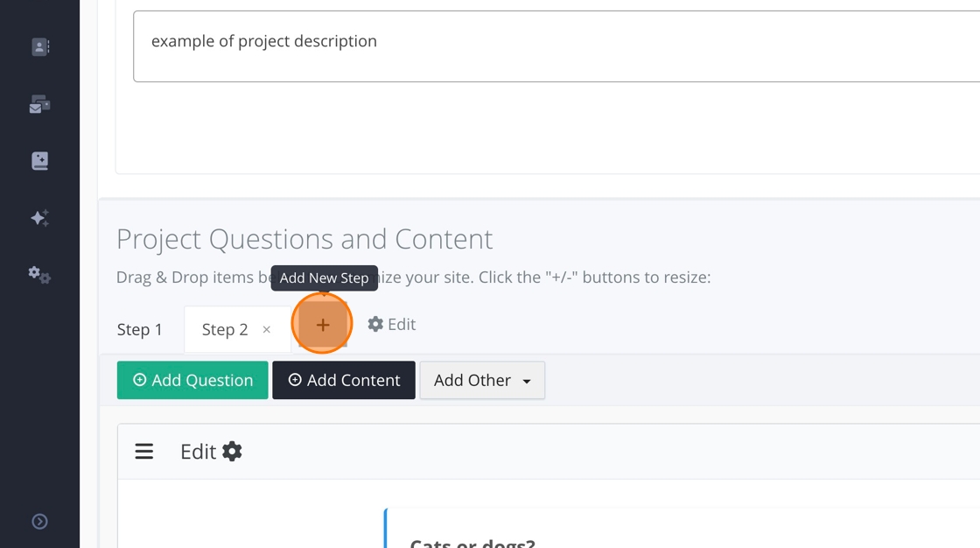Open the mail envelopes sidebar icon
Image resolution: width=980 pixels, height=548 pixels.
pos(39,105)
